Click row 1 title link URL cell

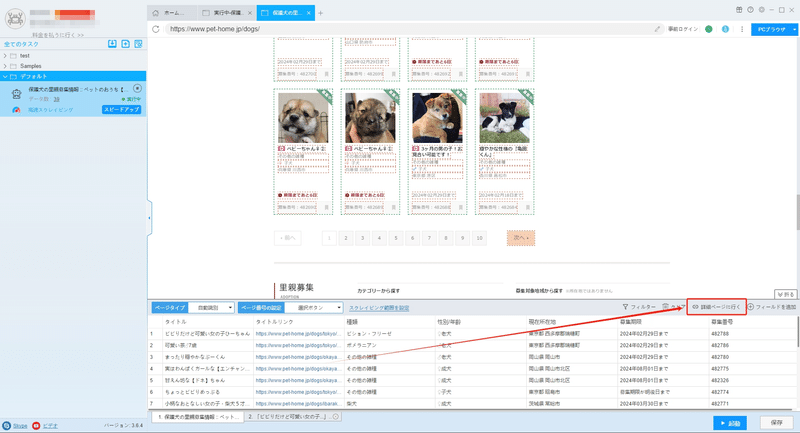(298, 334)
